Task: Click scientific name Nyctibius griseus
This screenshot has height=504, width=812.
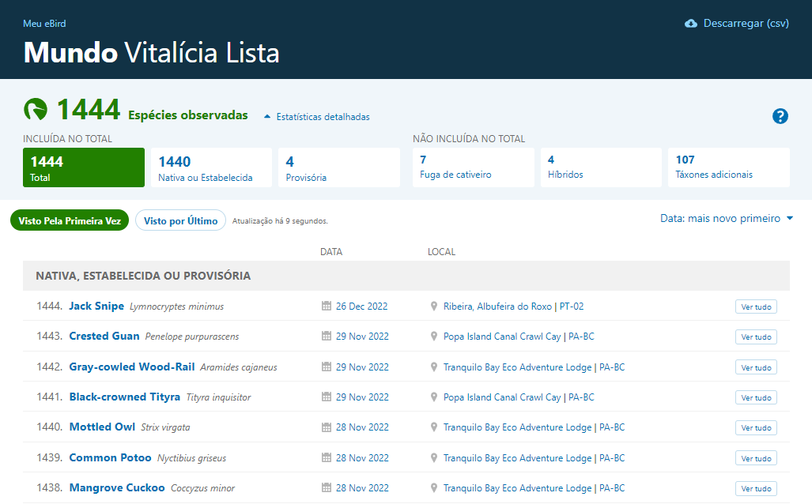Action: tap(191, 458)
